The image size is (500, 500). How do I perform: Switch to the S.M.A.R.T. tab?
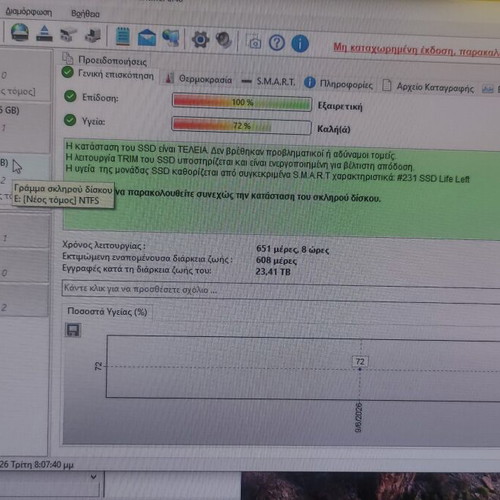click(x=268, y=82)
